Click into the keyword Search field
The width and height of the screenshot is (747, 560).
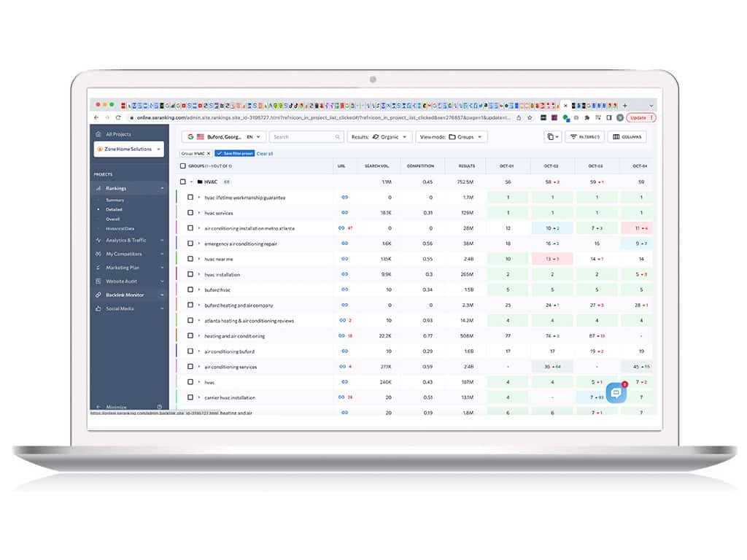(305, 137)
